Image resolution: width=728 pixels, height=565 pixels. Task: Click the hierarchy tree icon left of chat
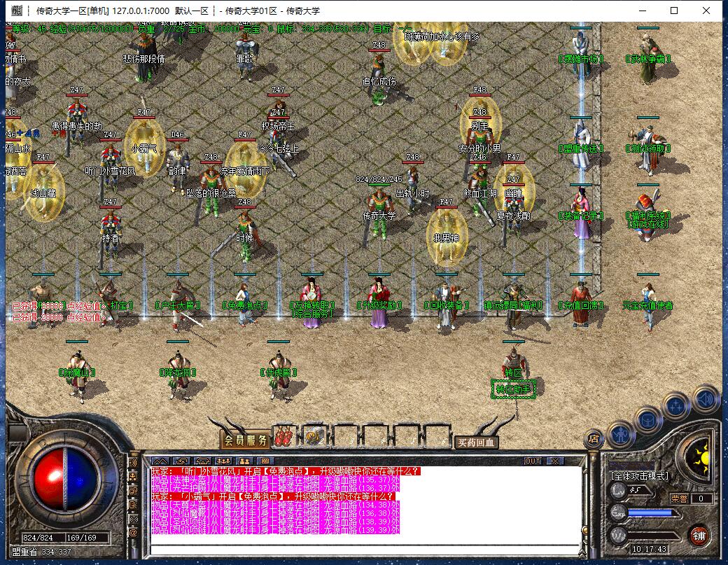click(133, 476)
